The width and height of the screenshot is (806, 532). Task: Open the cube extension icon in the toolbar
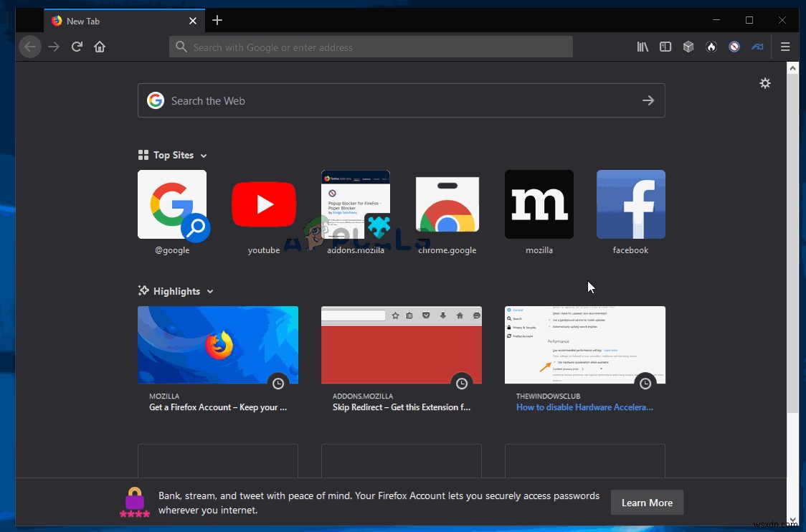pos(688,47)
